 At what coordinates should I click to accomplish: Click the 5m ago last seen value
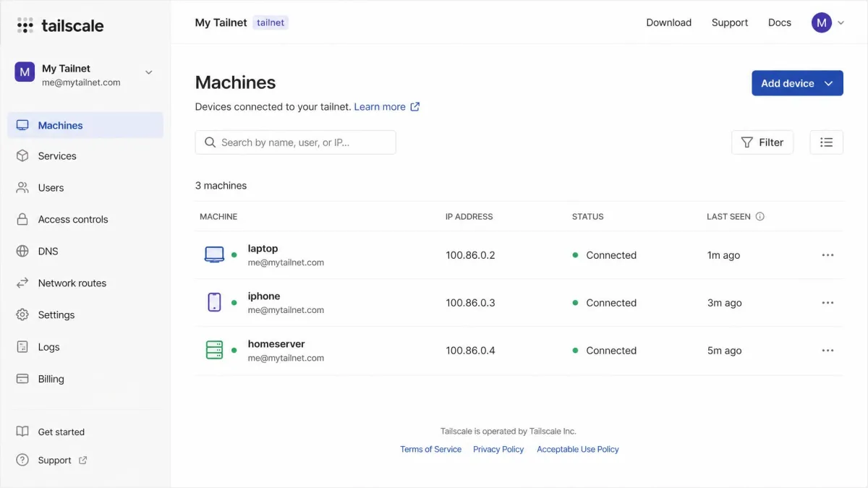tap(724, 351)
